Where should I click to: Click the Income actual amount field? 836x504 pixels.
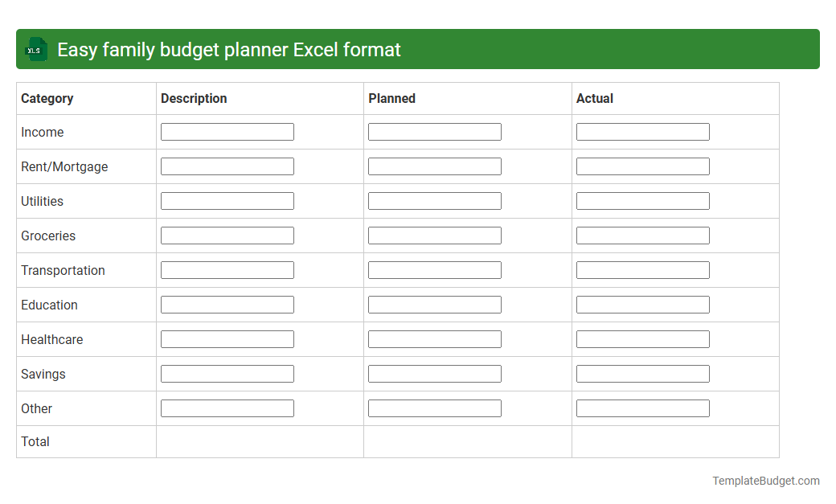(x=642, y=131)
